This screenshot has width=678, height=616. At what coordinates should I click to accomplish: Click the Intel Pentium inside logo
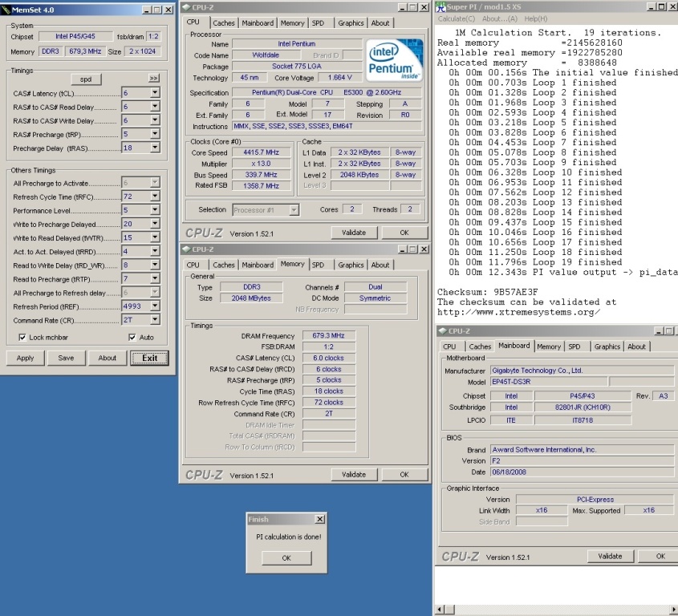click(394, 60)
